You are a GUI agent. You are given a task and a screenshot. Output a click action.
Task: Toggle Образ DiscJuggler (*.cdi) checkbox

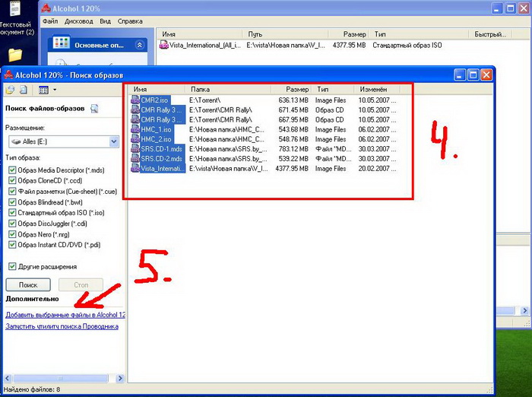(12, 224)
